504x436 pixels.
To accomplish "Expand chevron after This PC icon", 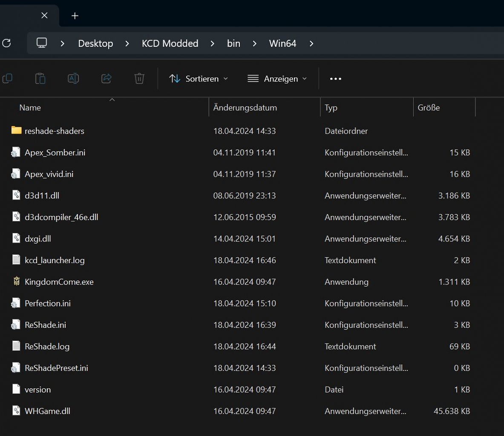I will coord(63,43).
